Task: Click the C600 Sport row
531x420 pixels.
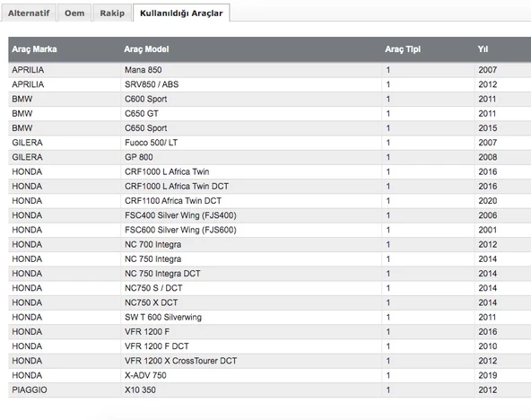Action: coord(270,99)
